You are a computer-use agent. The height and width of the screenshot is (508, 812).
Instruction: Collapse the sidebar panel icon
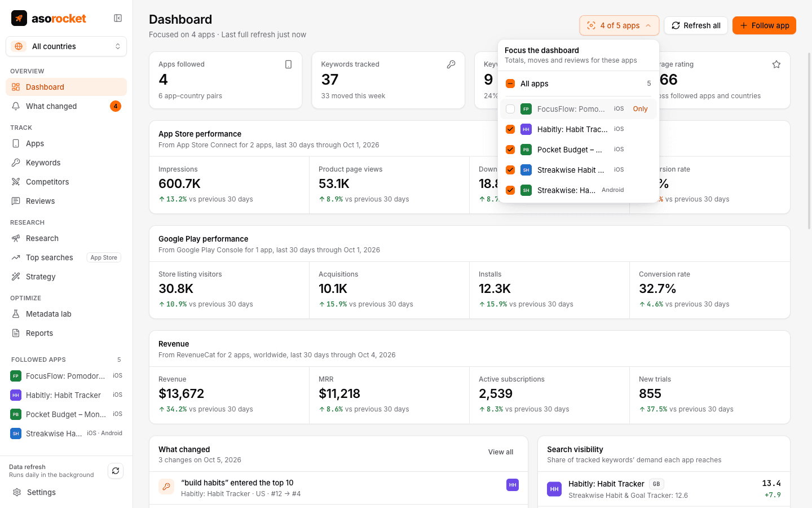118,18
